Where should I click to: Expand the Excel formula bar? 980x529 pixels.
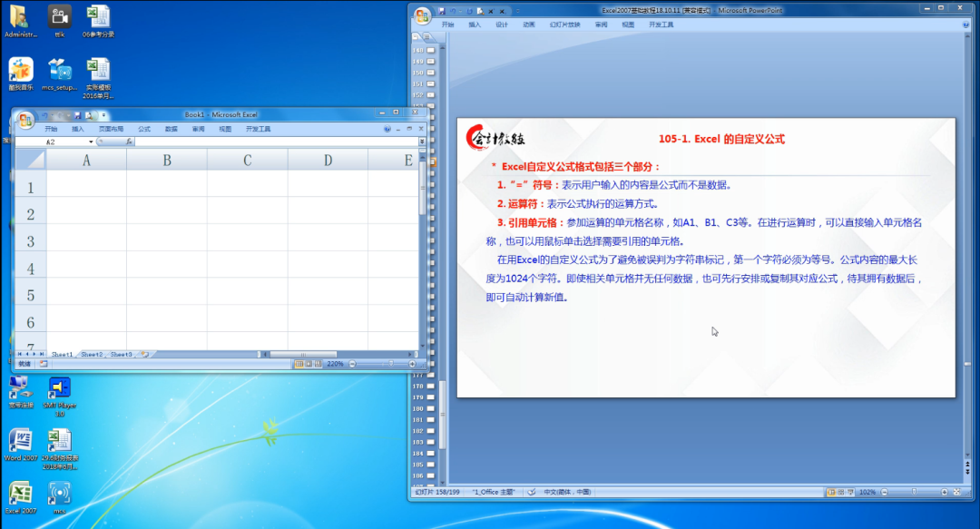point(422,142)
